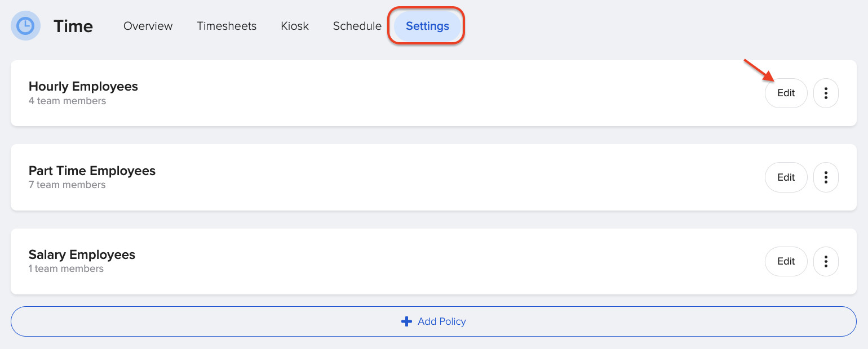868x349 pixels.
Task: Open the Schedule tab
Action: tap(357, 26)
